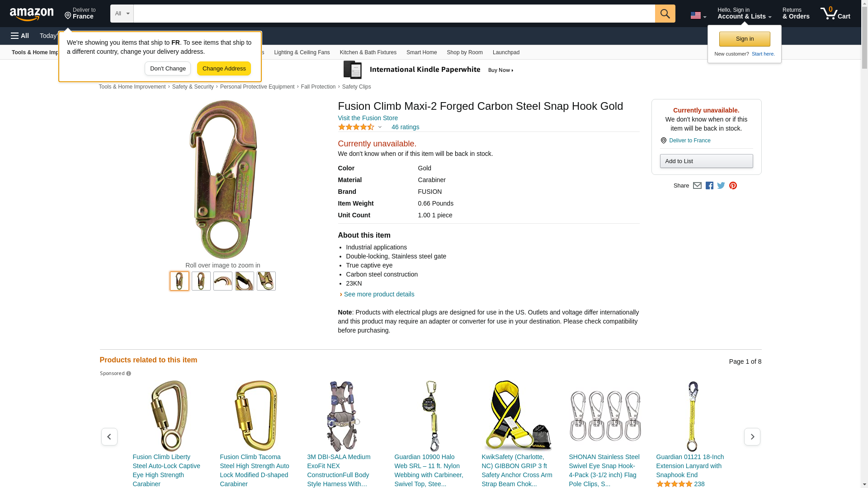868x488 pixels.
Task: Expand See more product details
Action: coord(379,294)
